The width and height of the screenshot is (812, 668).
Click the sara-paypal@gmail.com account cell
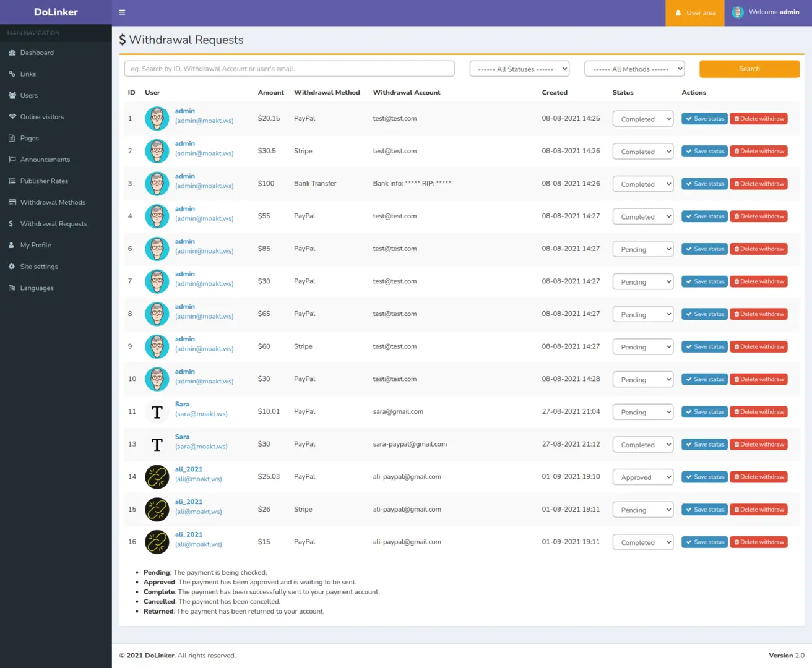(x=410, y=444)
